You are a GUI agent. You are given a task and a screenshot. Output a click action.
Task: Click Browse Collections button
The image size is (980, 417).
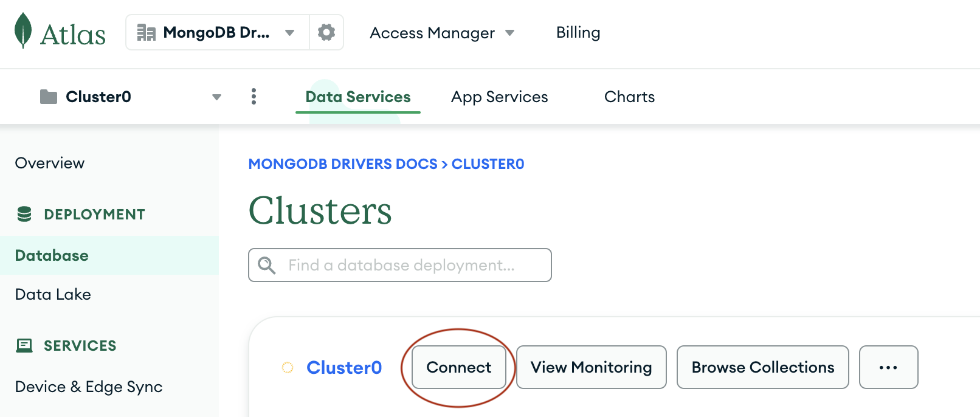763,367
